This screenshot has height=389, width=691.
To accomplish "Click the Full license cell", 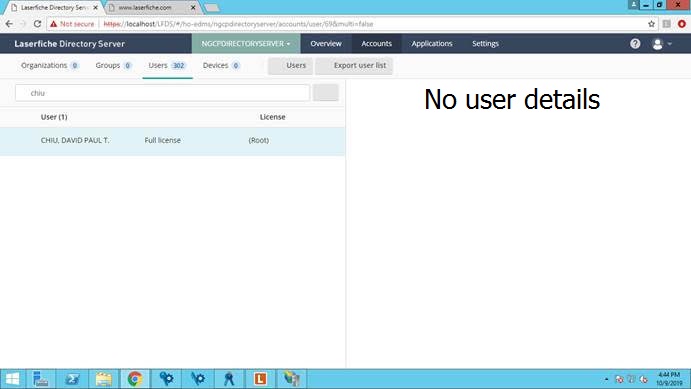I will point(163,140).
